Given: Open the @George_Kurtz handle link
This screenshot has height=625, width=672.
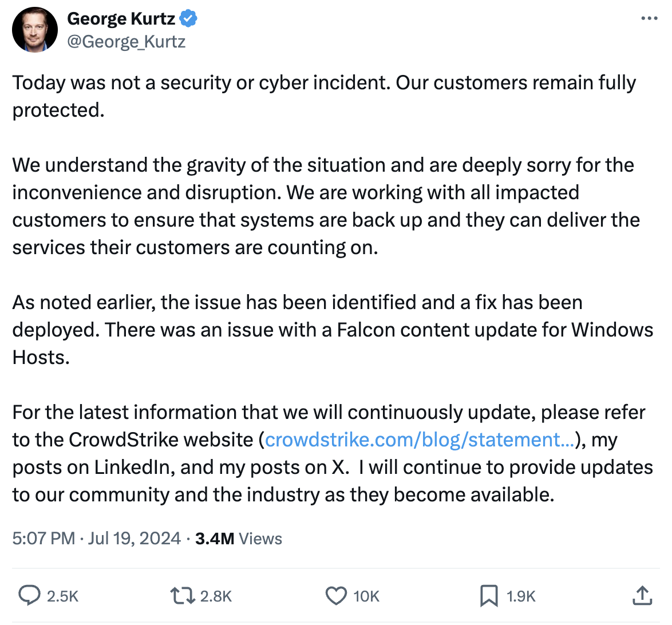Looking at the screenshot, I should pyautogui.click(x=127, y=42).
